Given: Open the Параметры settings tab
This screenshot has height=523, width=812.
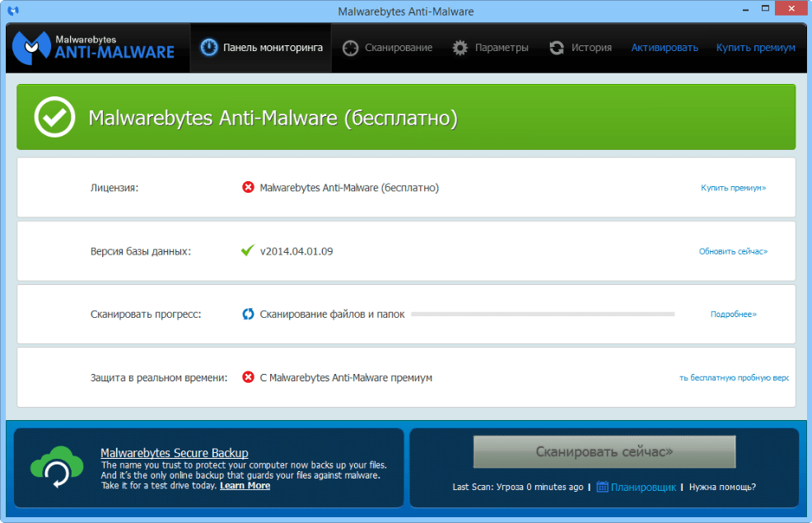Looking at the screenshot, I should [x=491, y=48].
